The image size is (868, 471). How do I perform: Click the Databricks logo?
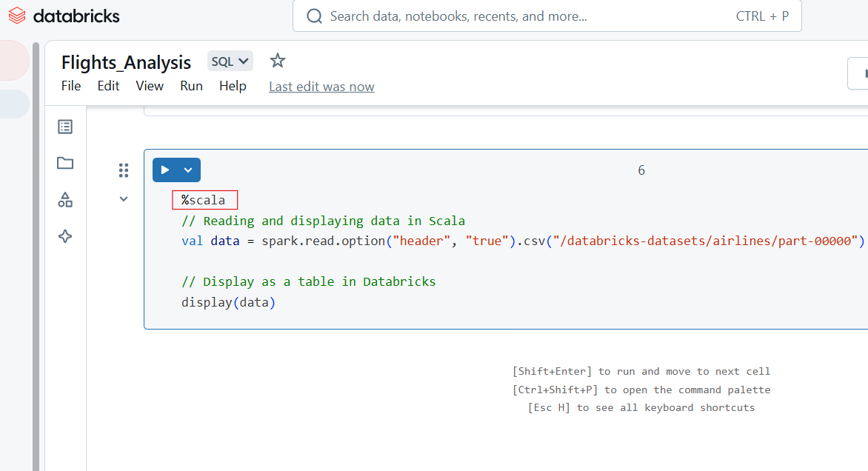click(64, 16)
